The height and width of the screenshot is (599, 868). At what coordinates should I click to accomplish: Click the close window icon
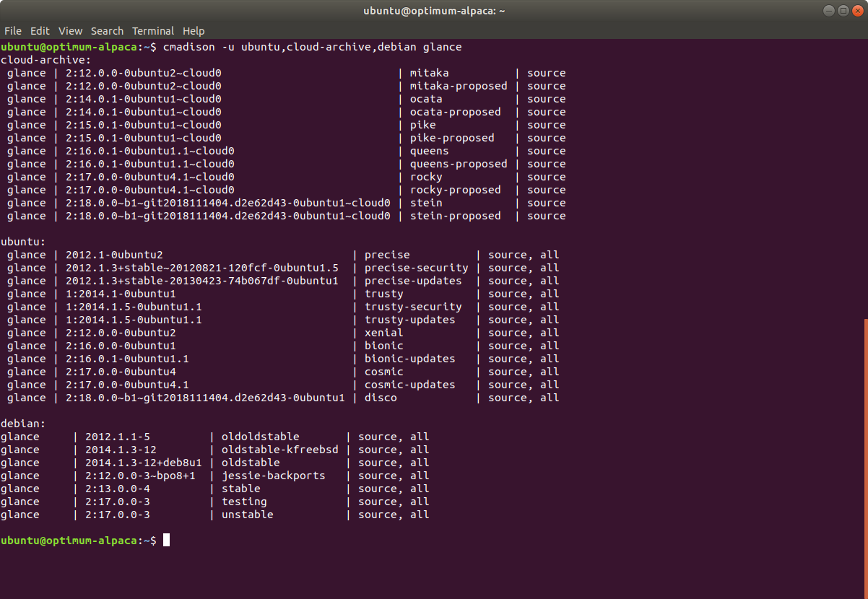[859, 11]
